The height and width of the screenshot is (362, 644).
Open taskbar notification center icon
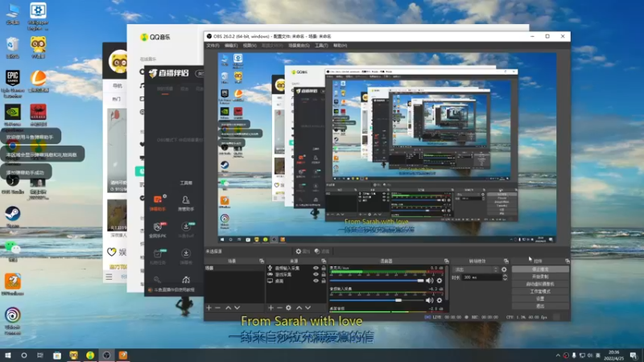click(634, 356)
